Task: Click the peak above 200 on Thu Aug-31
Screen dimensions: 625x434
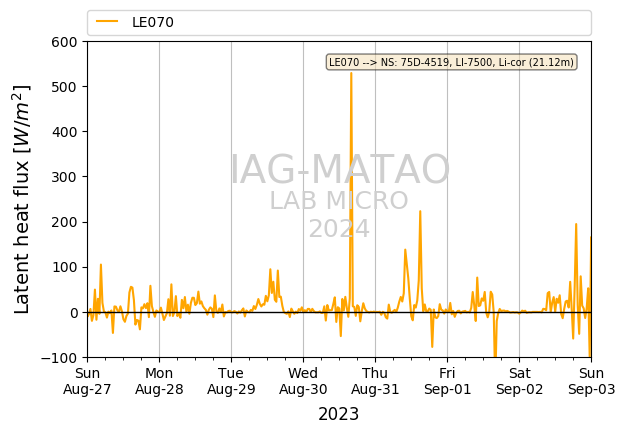Action: click(x=420, y=211)
